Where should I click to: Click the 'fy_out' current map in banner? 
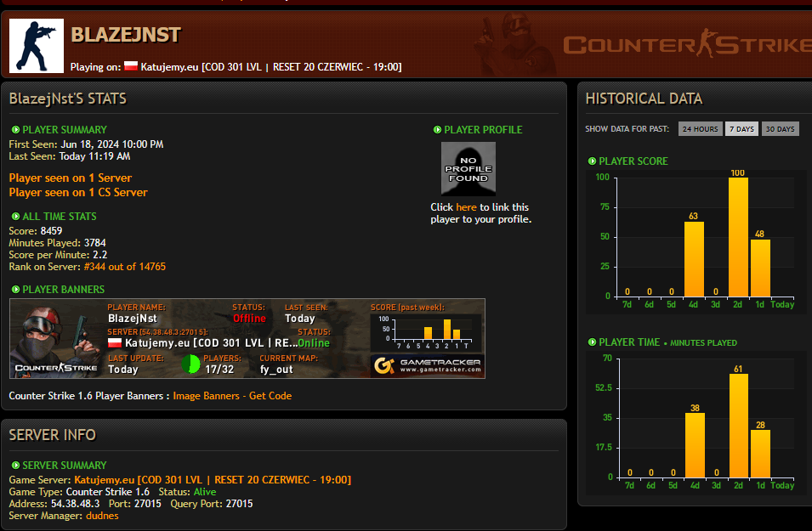[x=276, y=370]
